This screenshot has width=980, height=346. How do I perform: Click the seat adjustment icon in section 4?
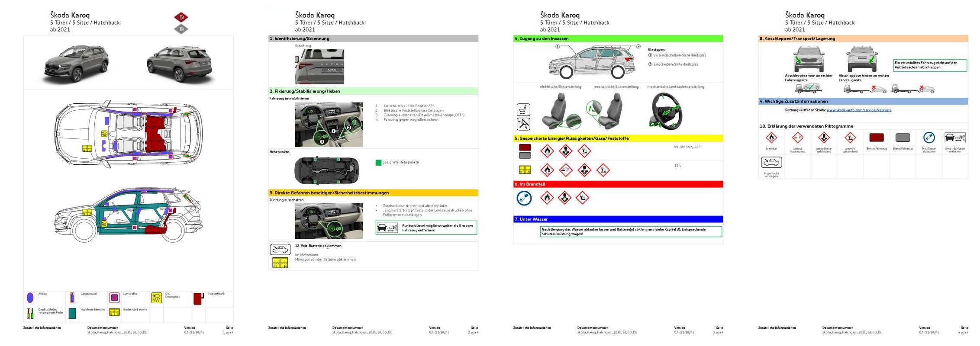click(523, 109)
